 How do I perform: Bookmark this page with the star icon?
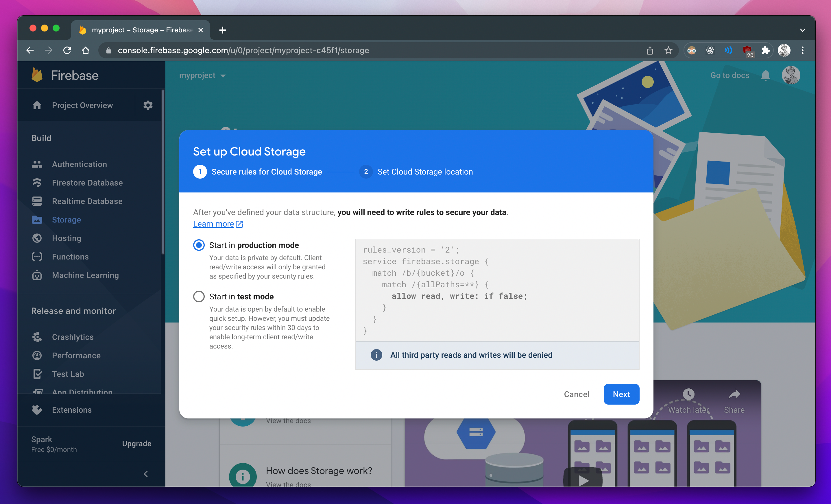pos(669,51)
